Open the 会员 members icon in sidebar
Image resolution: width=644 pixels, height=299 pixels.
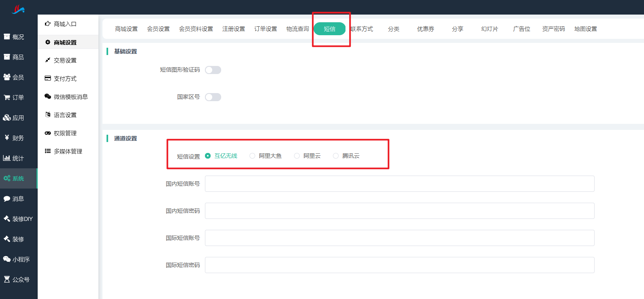click(7, 77)
